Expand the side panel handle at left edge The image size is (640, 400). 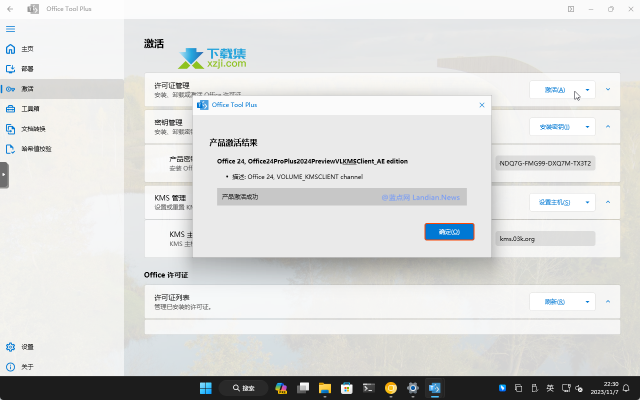click(4, 175)
